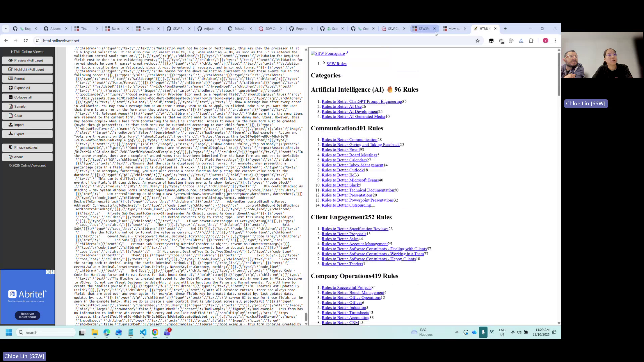
Task: Show hidden icons with the taskbar chevron
Action: 457,332
